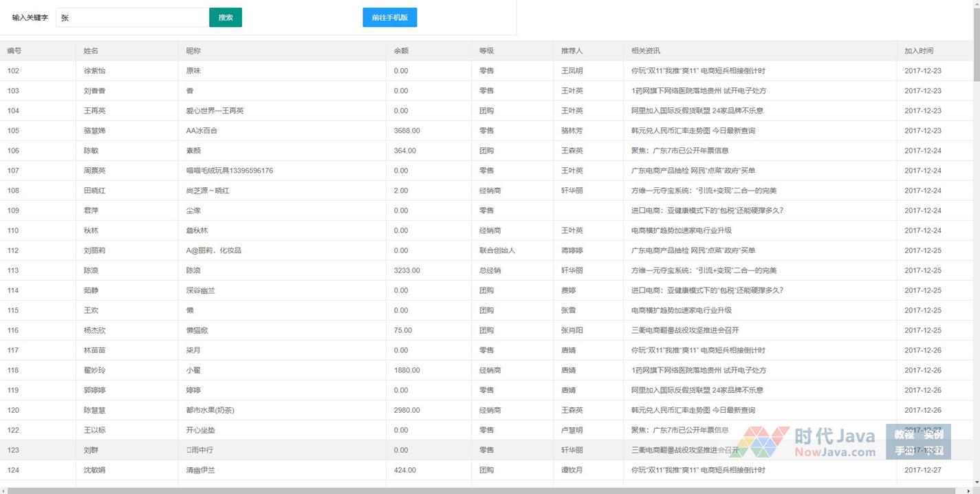
Task: Select the name 徐紫怡 in row 102
Action: 95,71
